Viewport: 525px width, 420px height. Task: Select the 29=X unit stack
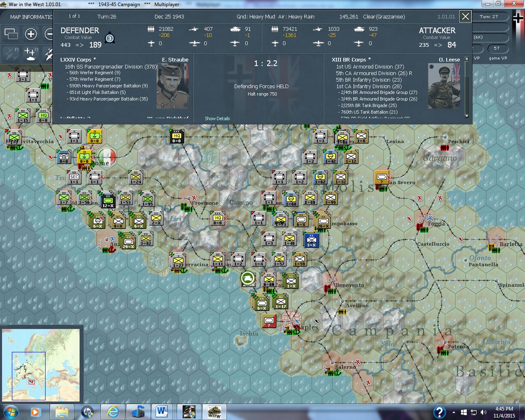click(x=128, y=242)
